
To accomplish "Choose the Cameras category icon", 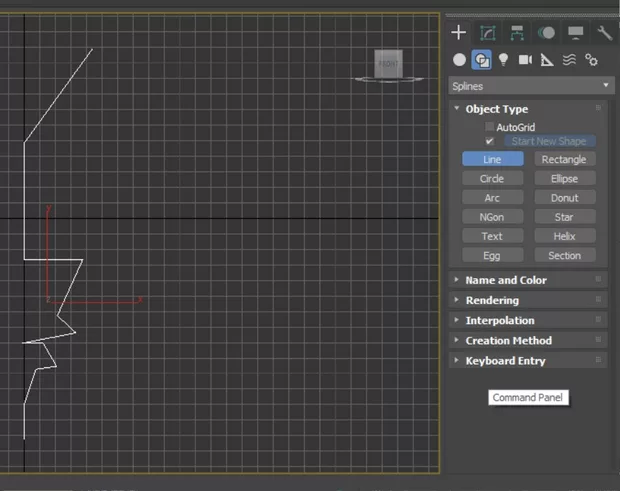I will click(x=525, y=60).
